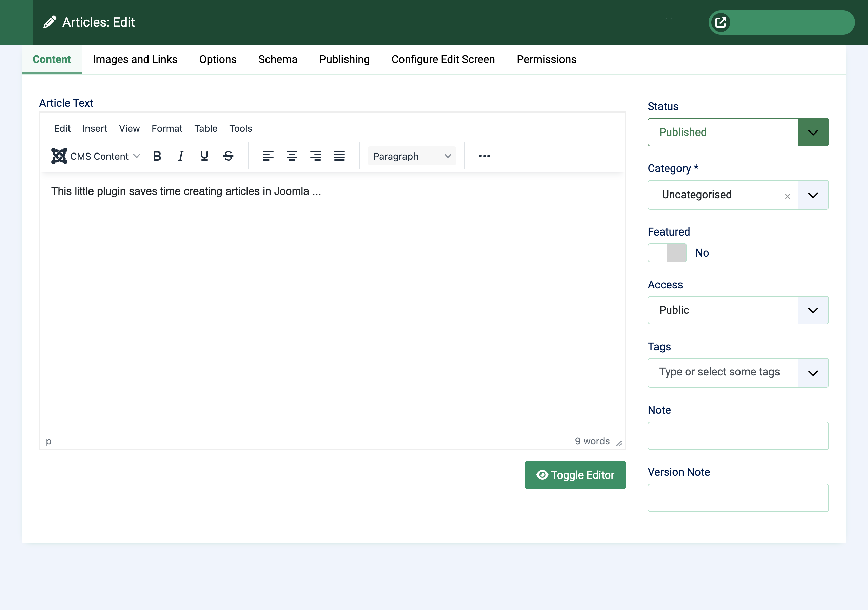868x610 pixels.
Task: Click the Toggle Editor button
Action: pos(575,475)
